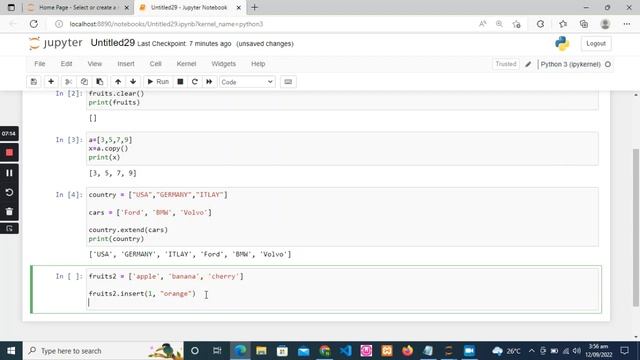Open the command palette keyboard icon

coord(288,82)
